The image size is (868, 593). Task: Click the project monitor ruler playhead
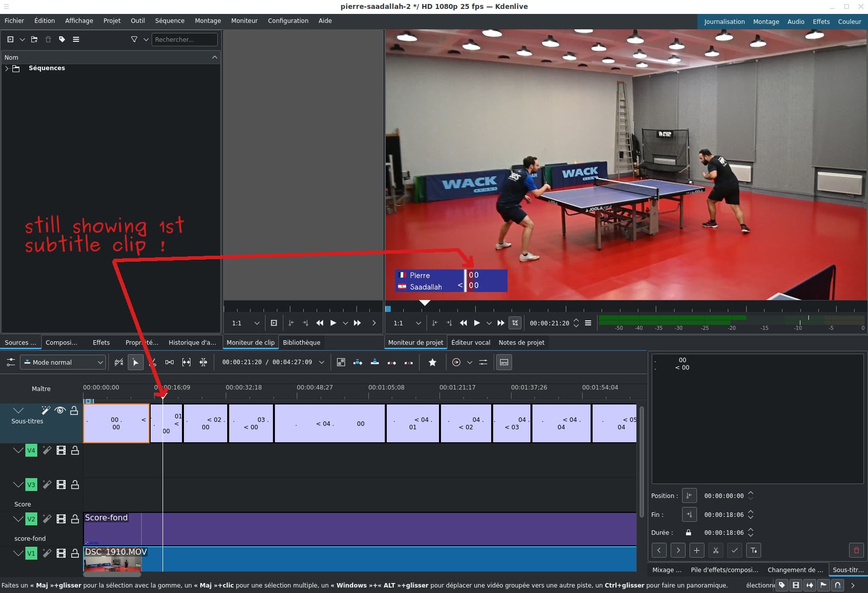click(x=425, y=302)
